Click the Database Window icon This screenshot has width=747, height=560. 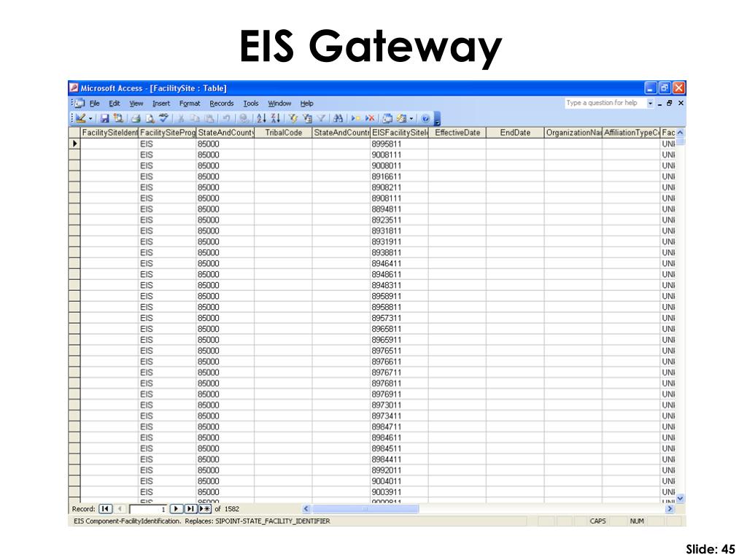click(387, 118)
